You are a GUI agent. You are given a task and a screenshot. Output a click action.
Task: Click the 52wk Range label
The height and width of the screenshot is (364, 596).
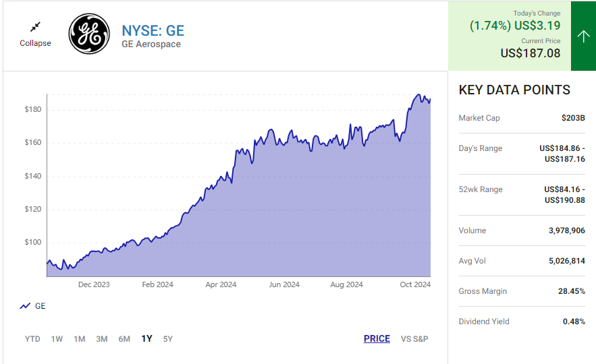[481, 189]
